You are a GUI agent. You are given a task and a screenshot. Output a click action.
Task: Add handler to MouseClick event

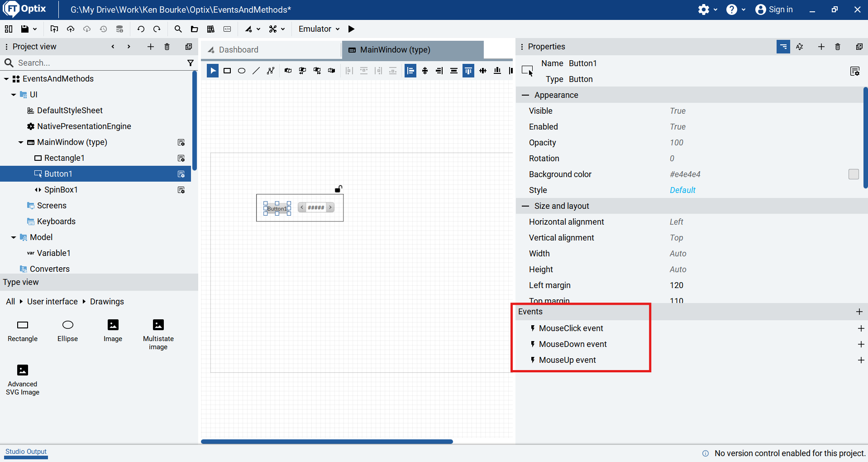coord(861,328)
